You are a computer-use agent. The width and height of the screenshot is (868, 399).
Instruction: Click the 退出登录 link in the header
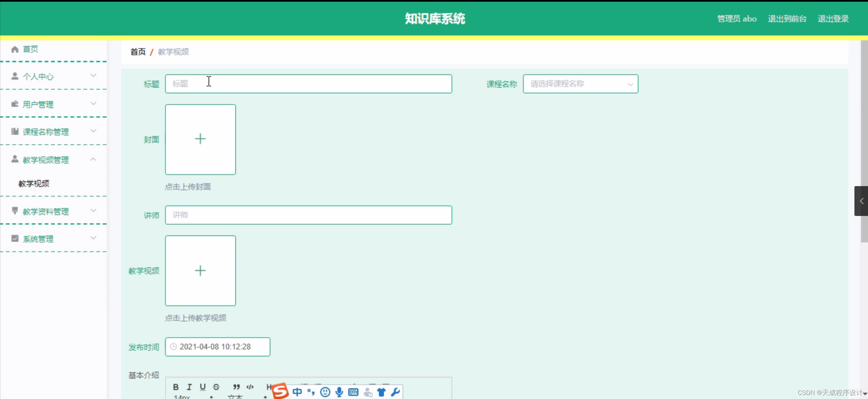point(833,19)
